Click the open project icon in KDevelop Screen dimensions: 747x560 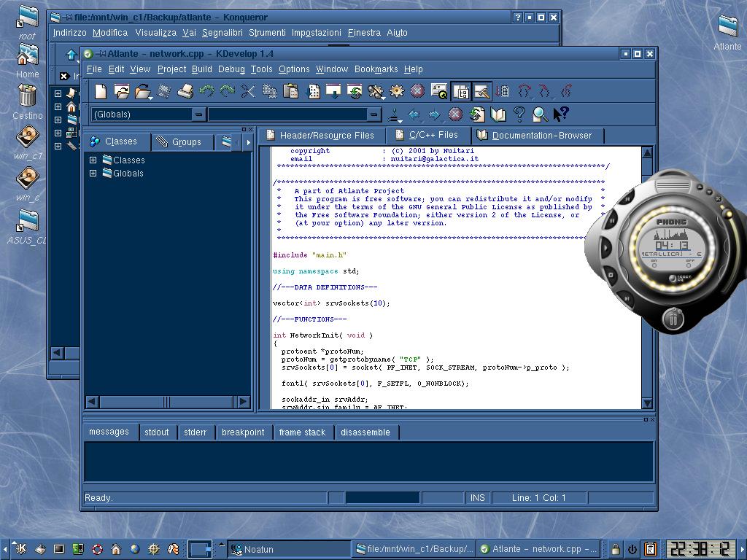click(122, 91)
